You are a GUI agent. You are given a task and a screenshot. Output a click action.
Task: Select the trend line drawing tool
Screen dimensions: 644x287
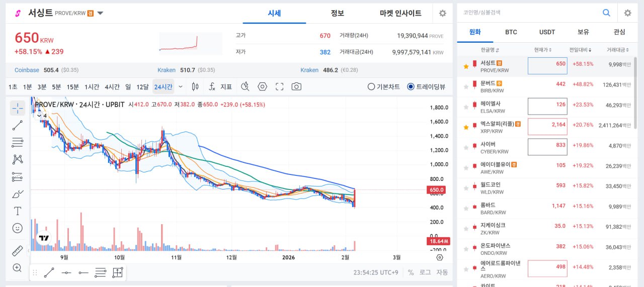pos(18,125)
